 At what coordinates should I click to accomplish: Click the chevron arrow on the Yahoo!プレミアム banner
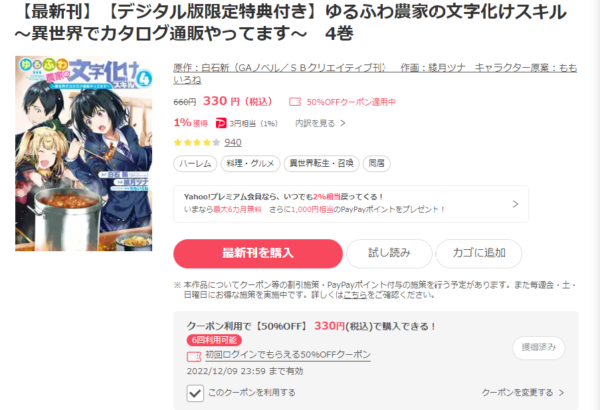pos(515,204)
